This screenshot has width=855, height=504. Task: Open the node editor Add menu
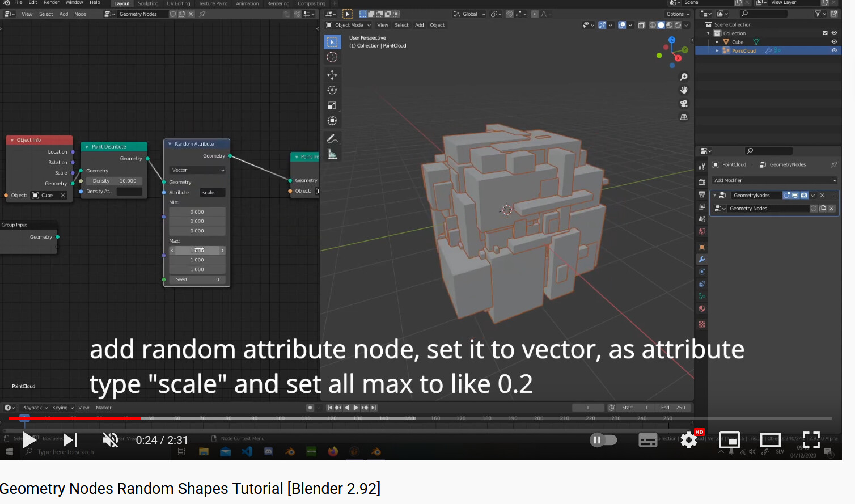[x=64, y=14]
